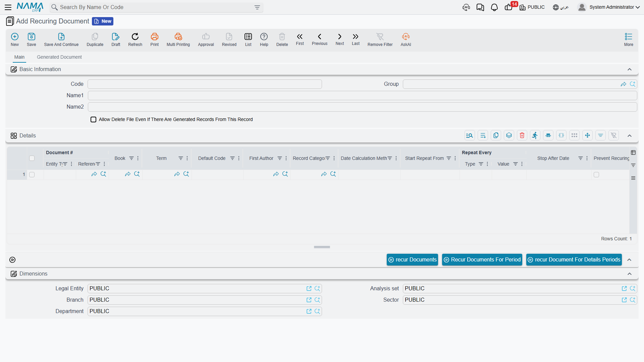Viewport: 644px width, 362px height.
Task: Save the recurring document
Action: 32,39
